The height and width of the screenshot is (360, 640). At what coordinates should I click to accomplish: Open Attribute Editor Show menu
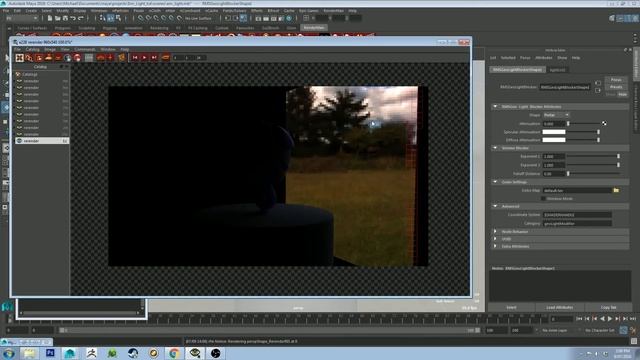562,58
